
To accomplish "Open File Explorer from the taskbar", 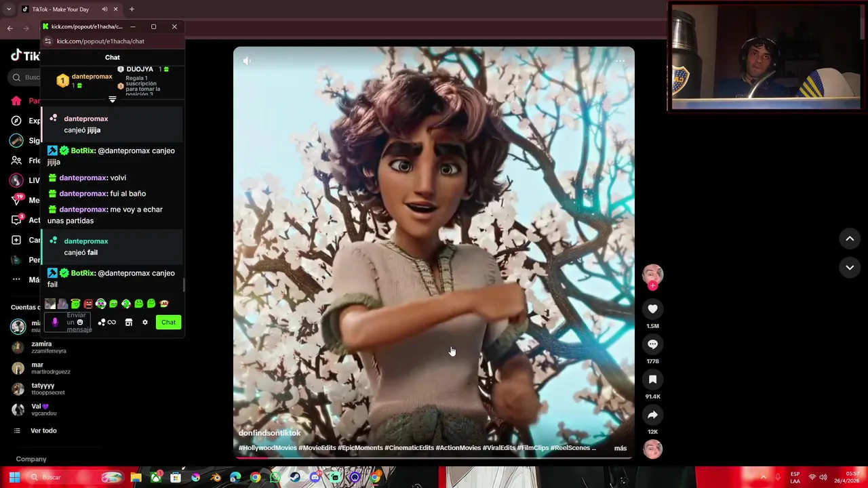I will pyautogui.click(x=136, y=477).
